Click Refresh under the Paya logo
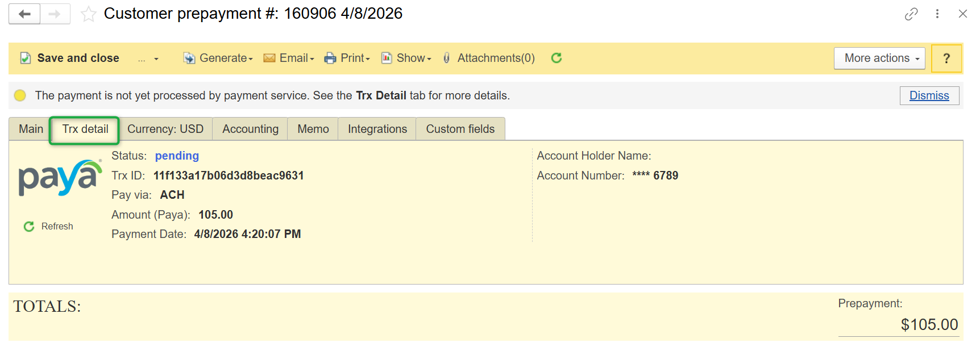 click(x=49, y=226)
